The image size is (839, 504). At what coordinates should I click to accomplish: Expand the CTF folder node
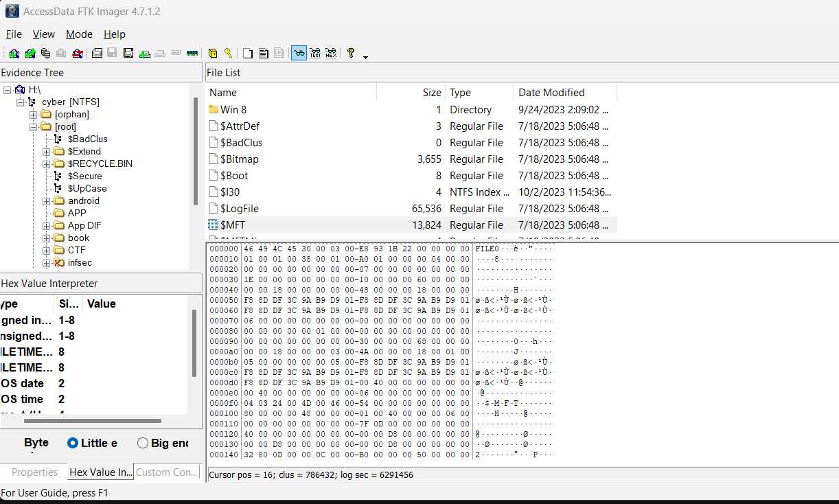(x=46, y=250)
